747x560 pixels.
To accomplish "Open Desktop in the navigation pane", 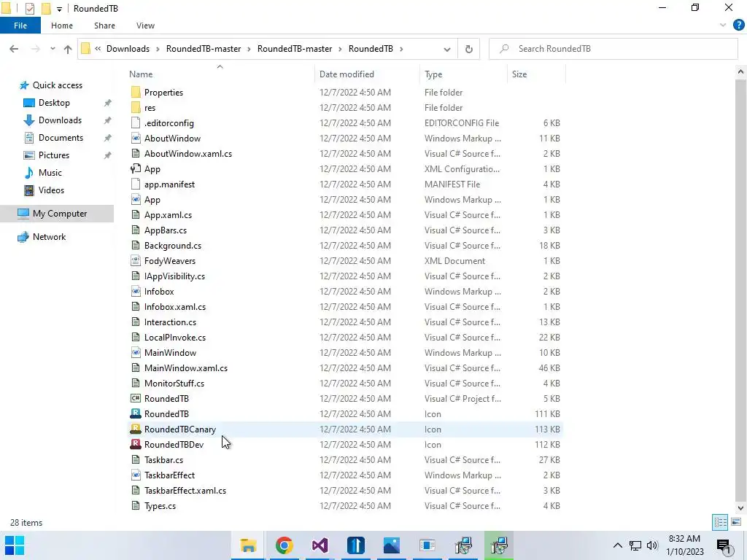I will [54, 103].
